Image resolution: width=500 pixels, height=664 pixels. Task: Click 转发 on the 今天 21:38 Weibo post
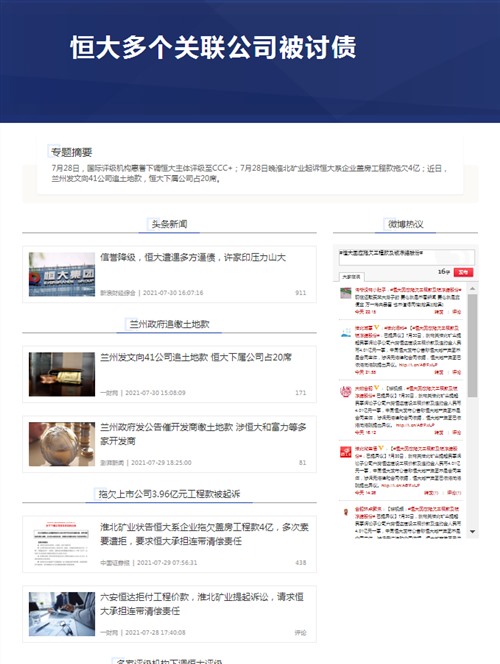tap(439, 372)
